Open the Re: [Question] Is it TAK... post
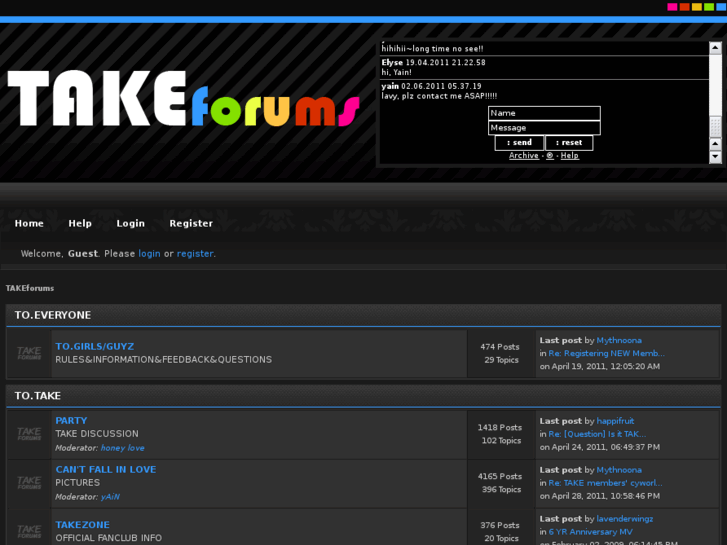 pyautogui.click(x=597, y=434)
